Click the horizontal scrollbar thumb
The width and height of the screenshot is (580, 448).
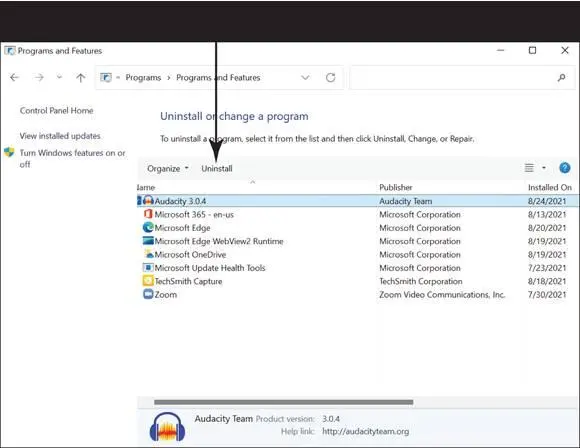[x=283, y=402]
